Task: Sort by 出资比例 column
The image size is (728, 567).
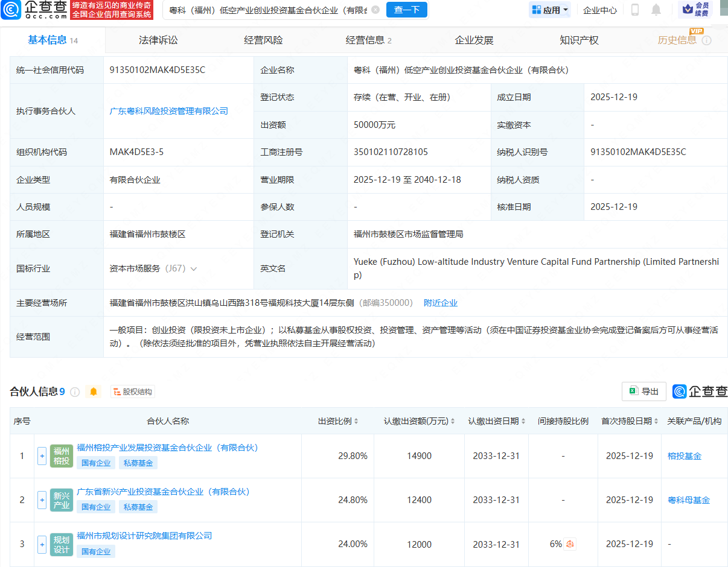Action: [338, 421]
